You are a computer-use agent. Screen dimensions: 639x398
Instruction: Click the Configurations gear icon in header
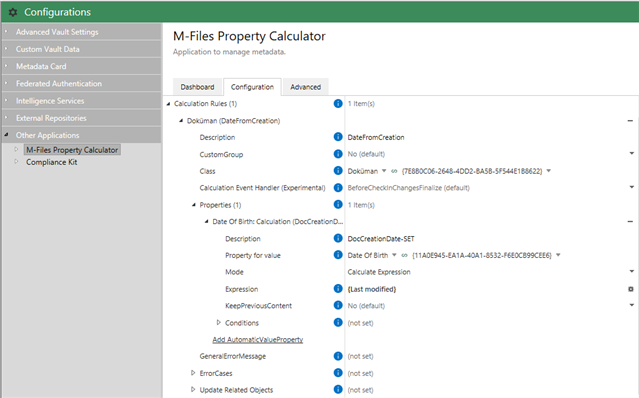pos(13,12)
